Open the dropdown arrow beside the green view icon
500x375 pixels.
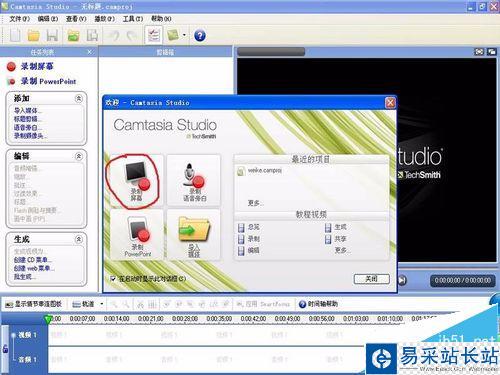(184, 35)
